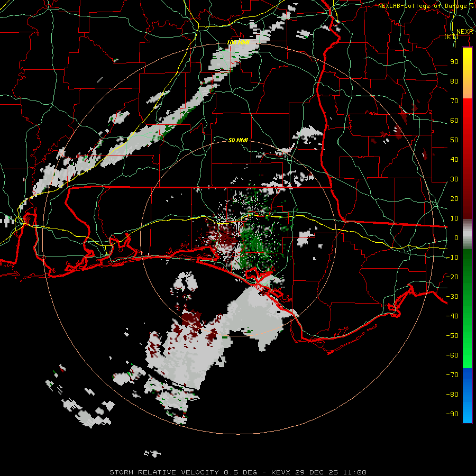This screenshot has height=476, width=476.
Task: Click the 80 value on velocity scale
Action: (x=454, y=81)
